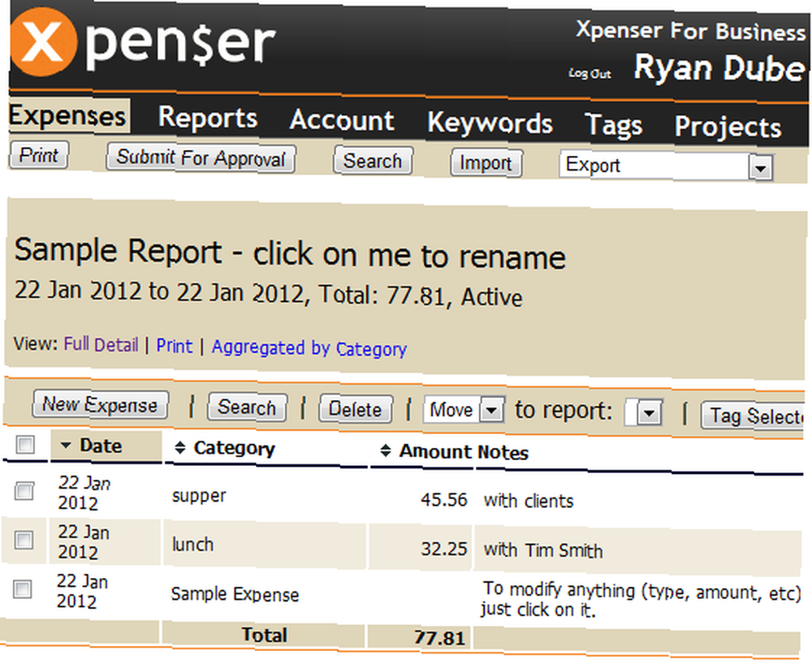
Task: Open the Expenses tab
Action: tap(68, 115)
